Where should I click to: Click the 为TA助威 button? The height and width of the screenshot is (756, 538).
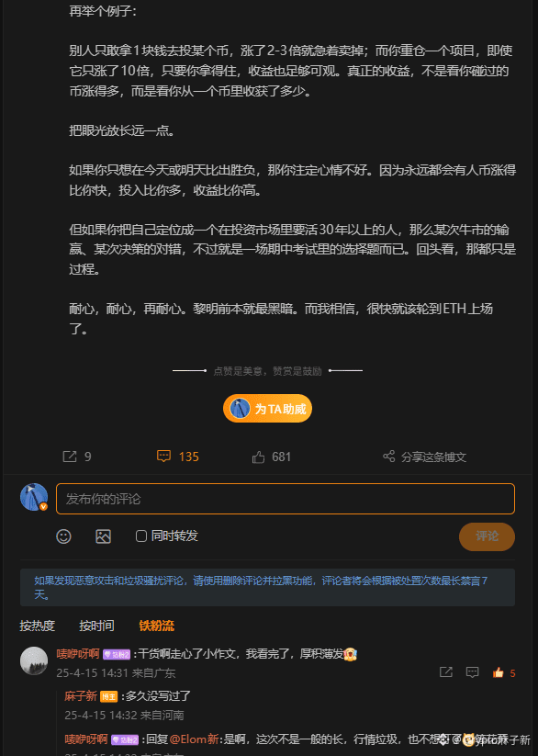click(x=267, y=409)
